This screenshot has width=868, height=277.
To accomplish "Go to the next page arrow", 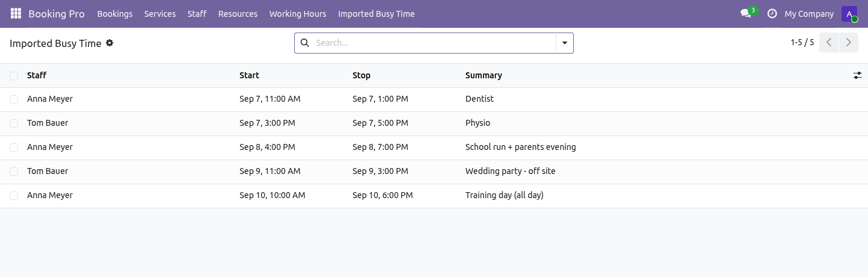I will click(848, 42).
